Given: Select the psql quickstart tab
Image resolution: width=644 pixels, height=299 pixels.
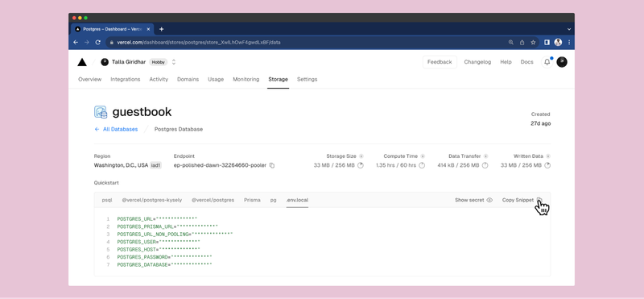Looking at the screenshot, I should point(107,201).
